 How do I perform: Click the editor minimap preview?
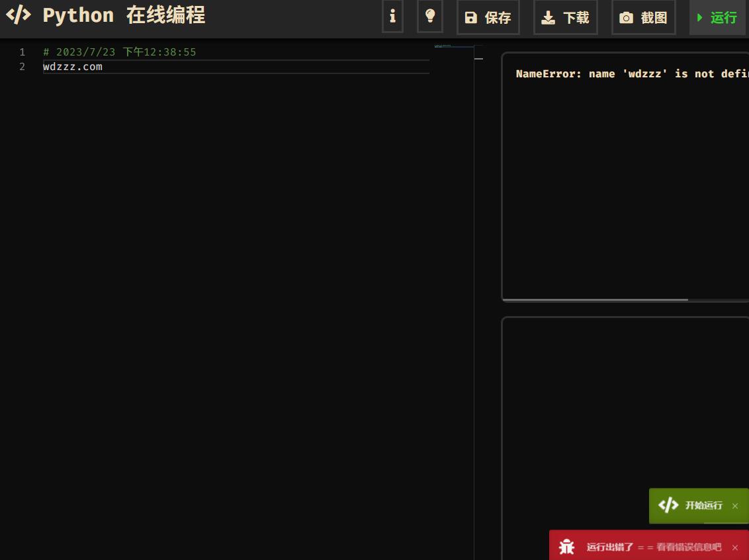[454, 46]
